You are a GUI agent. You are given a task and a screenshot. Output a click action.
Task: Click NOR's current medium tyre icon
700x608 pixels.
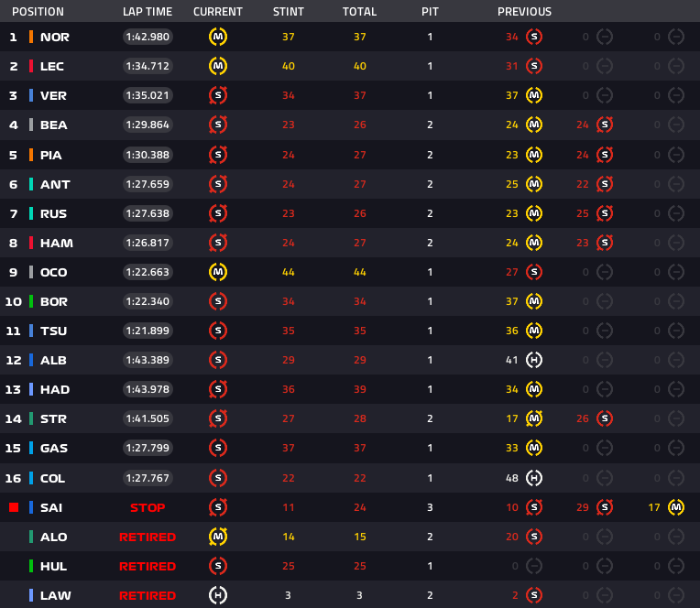pos(218,38)
